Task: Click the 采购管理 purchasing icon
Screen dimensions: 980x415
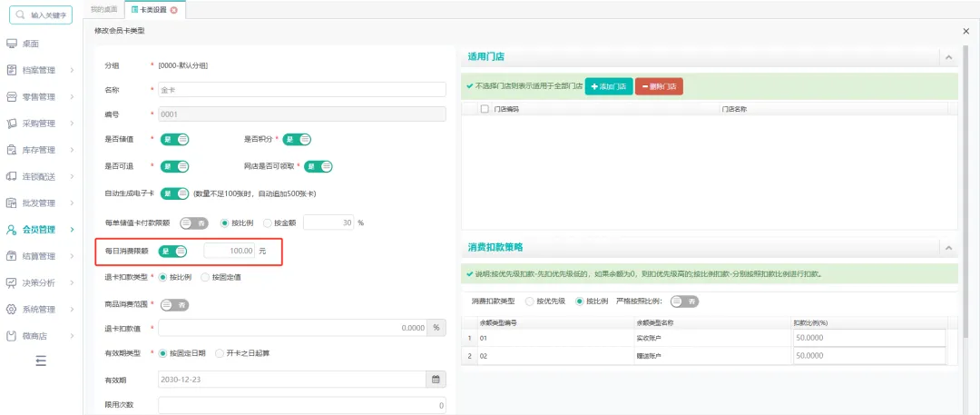Action: (x=11, y=124)
